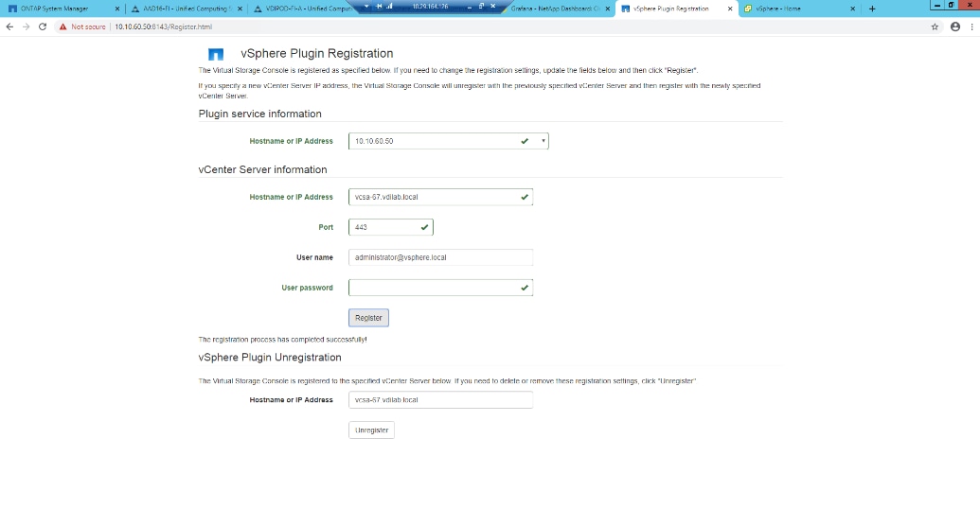
Task: Click the registration completed successfully message
Action: click(x=282, y=340)
